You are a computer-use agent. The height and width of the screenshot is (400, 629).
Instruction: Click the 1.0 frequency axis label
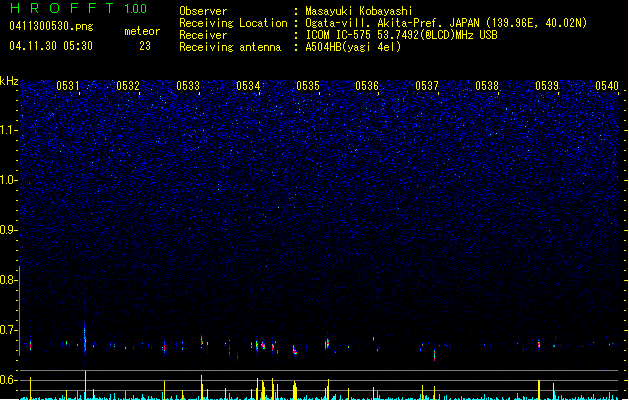point(8,180)
